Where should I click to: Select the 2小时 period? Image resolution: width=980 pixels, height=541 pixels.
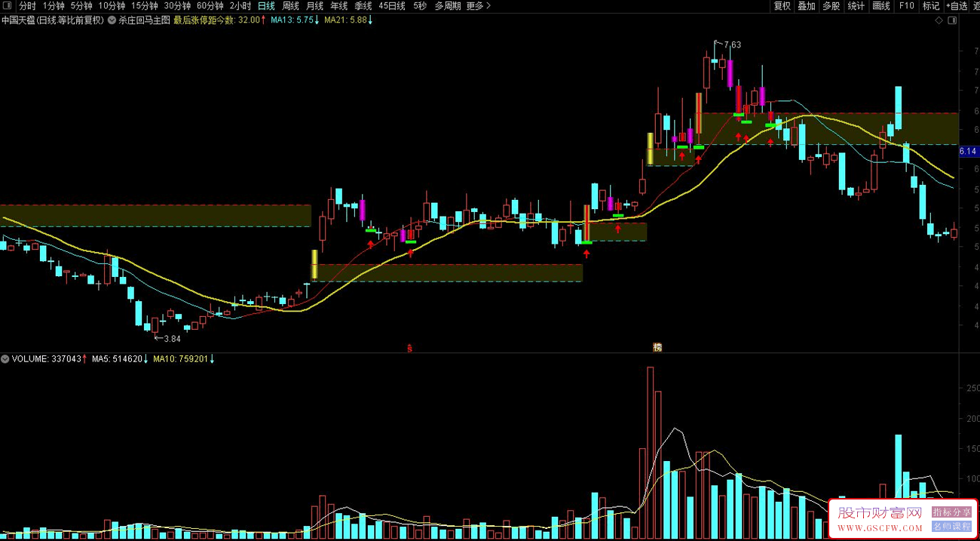point(240,6)
